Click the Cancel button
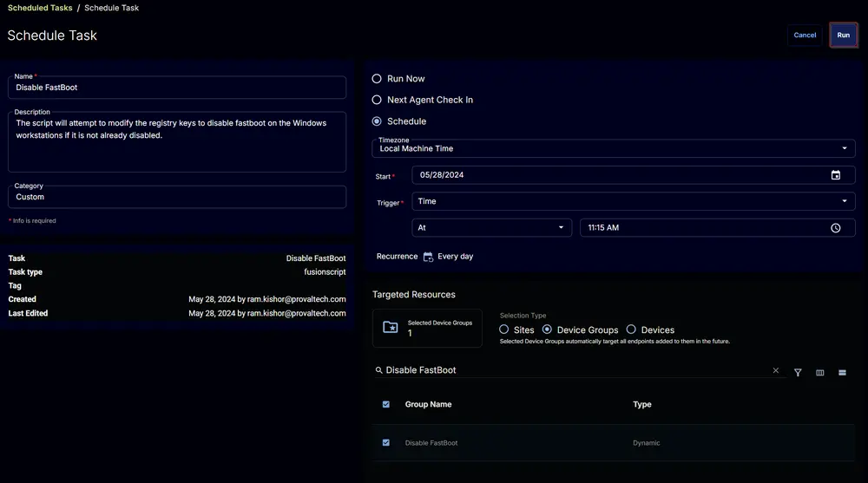 tap(805, 35)
